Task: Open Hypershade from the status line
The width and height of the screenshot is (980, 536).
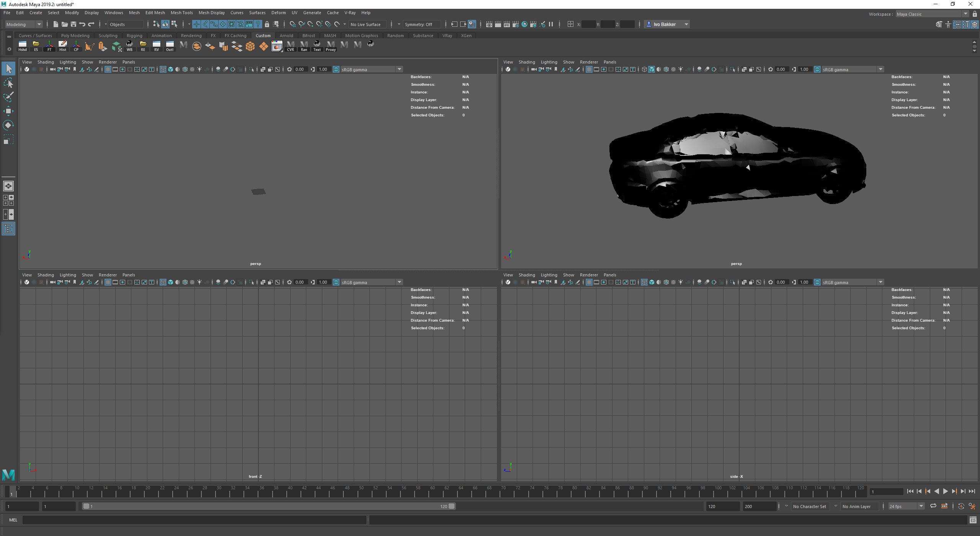Action: [x=524, y=24]
